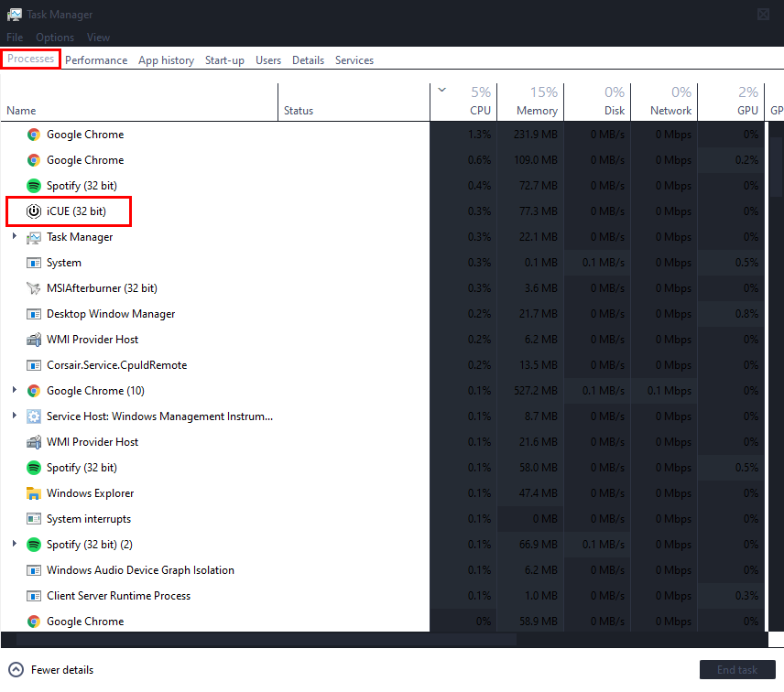Select the iCUE (32 bit) process name
This screenshot has height=692, width=784.
[76, 211]
